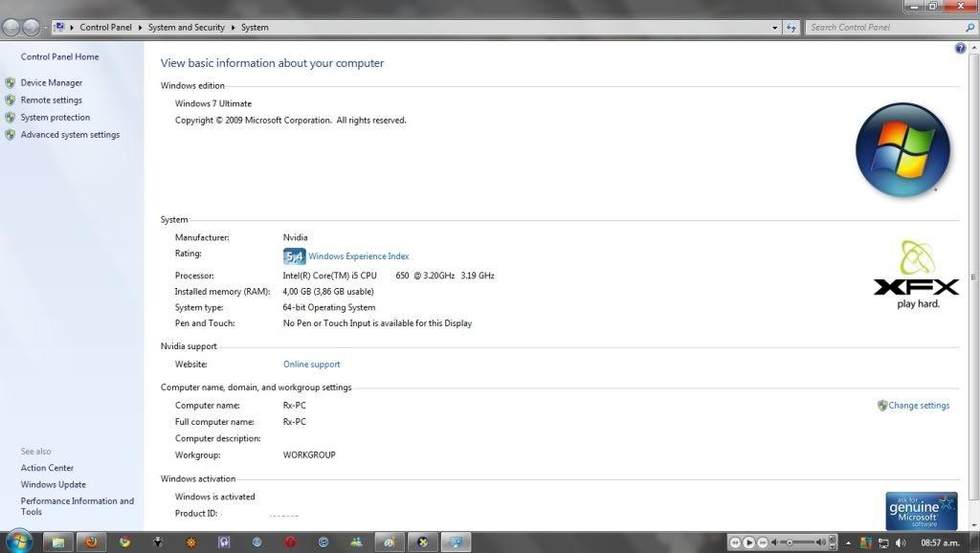Click the colorful people tray icon

(x=866, y=543)
